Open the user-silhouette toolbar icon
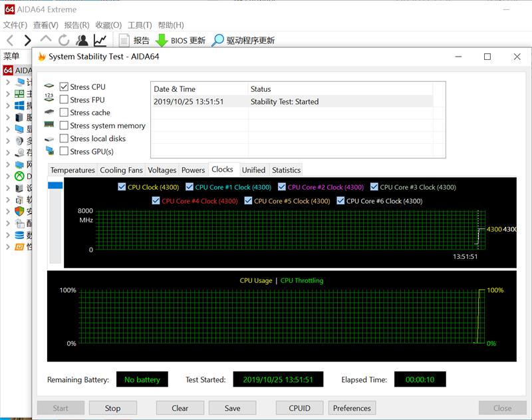532x420 pixels. point(82,41)
